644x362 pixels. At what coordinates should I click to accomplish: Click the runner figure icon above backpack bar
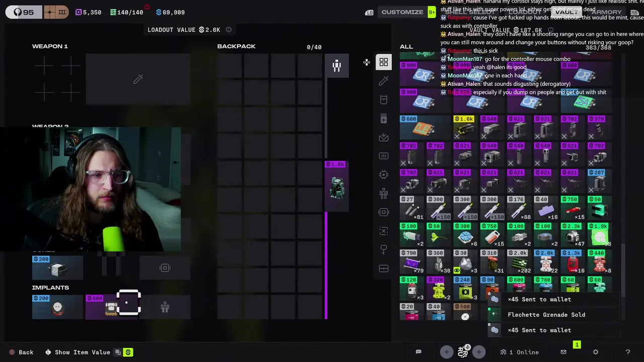(337, 65)
